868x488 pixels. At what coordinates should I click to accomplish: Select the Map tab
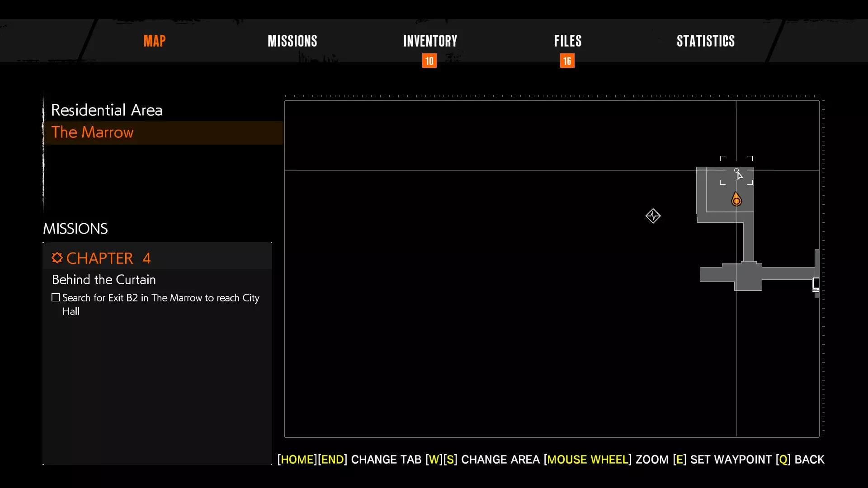click(155, 41)
